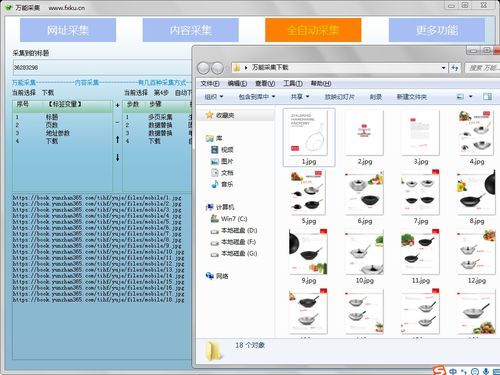Open the 工具(T) menu
500x375 pixels.
click(293, 83)
